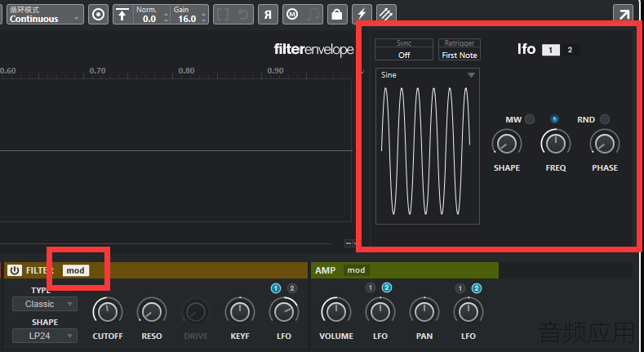Click the Norm. 0.0 value field
Image resolution: width=644 pixels, height=352 pixels.
149,19
